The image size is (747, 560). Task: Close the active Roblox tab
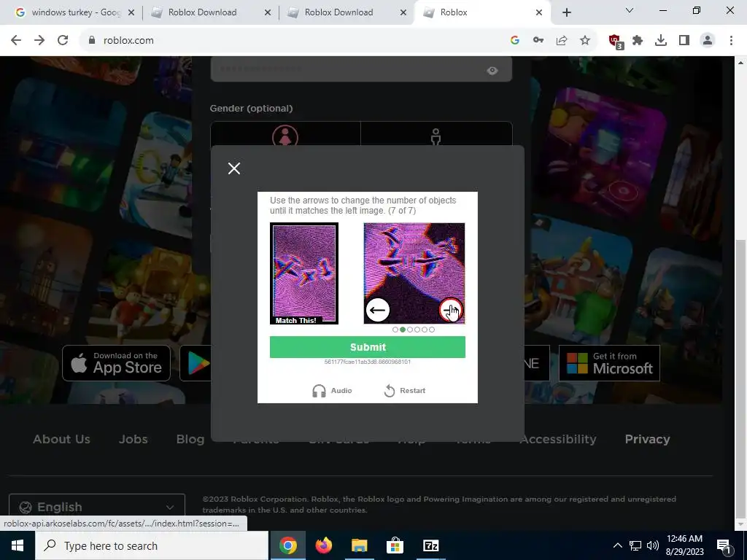point(539,13)
